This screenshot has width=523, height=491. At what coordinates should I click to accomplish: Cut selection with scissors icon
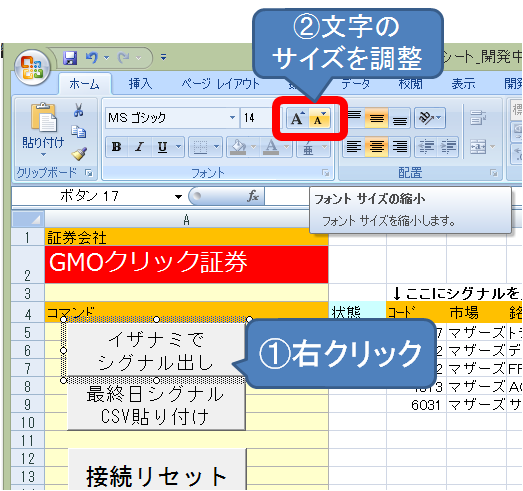(x=78, y=110)
